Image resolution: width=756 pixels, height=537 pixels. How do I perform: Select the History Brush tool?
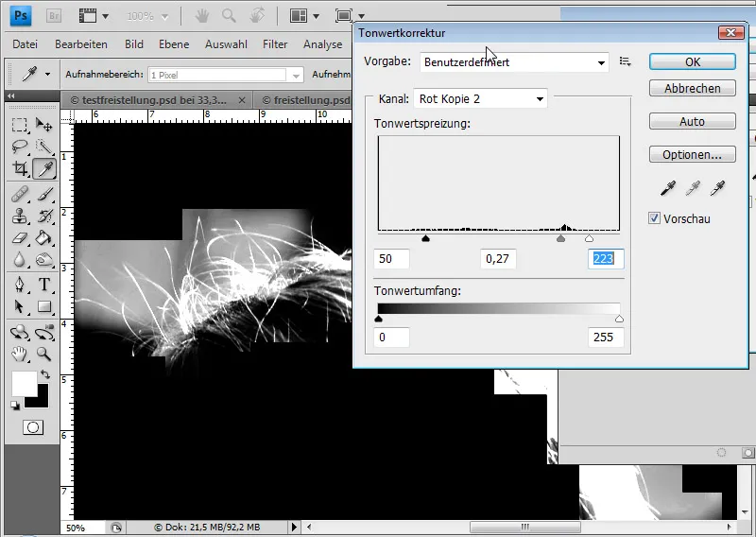click(x=44, y=217)
